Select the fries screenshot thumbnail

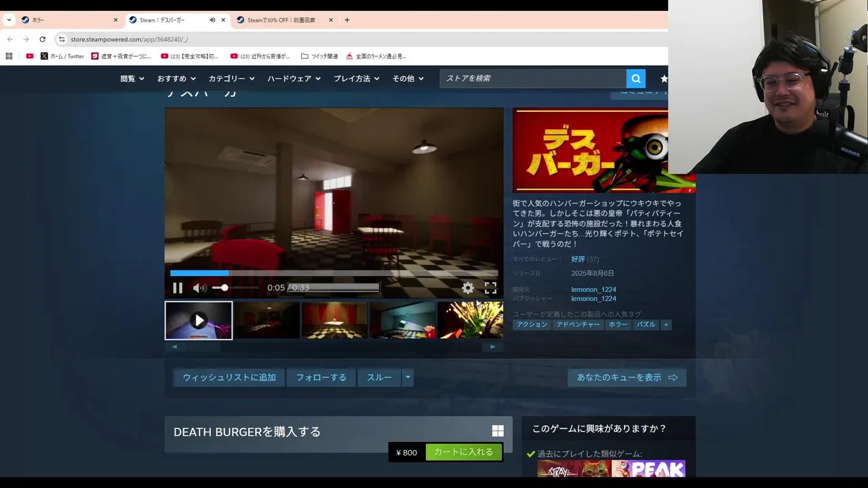coord(403,321)
